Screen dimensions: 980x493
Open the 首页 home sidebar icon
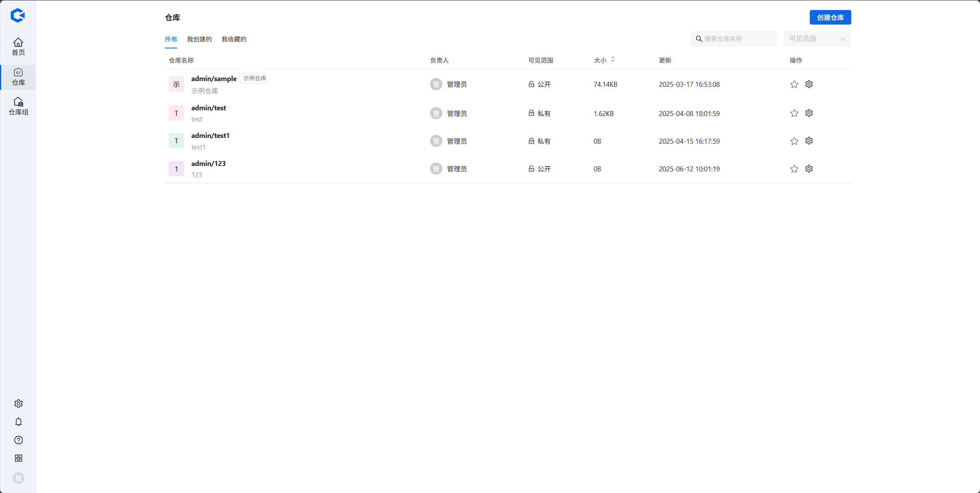click(x=18, y=46)
